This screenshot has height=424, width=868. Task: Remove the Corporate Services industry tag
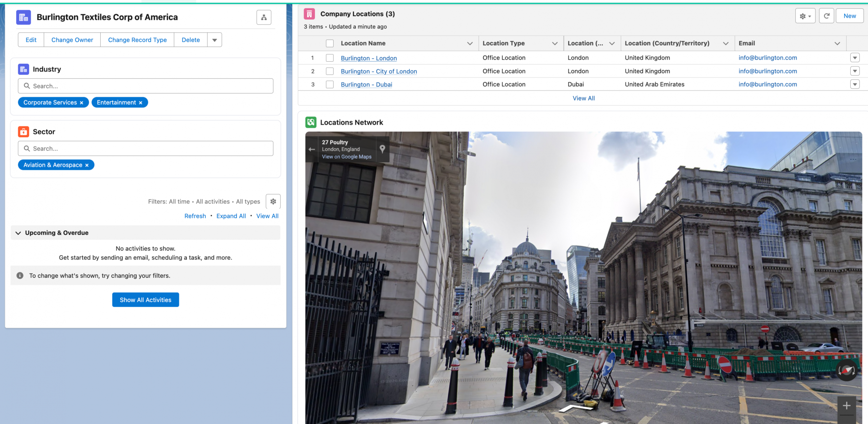(81, 103)
